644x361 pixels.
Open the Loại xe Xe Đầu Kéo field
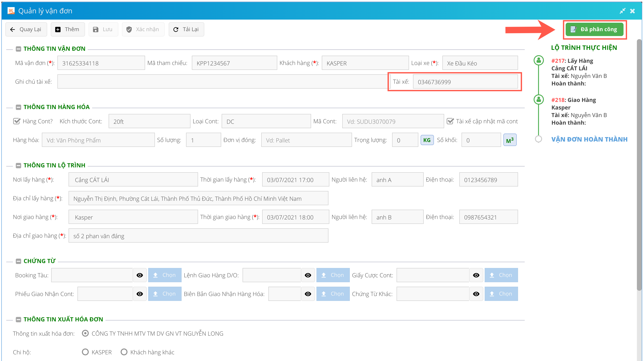point(480,63)
